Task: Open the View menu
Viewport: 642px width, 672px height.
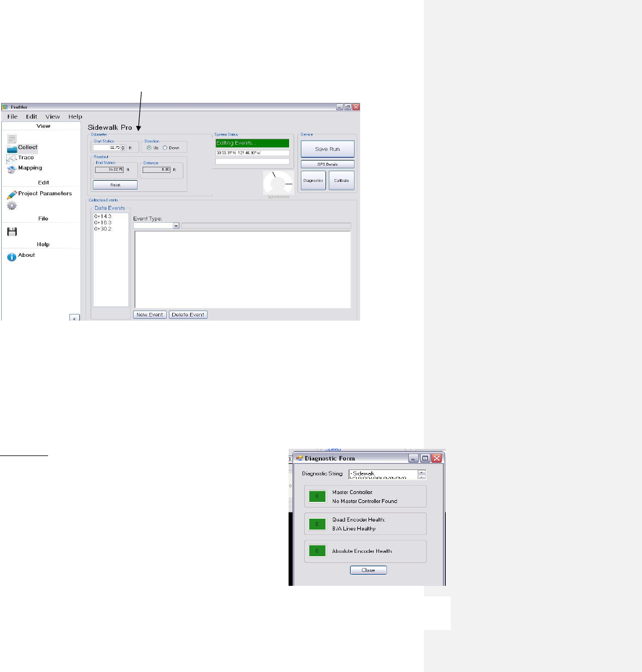Action: [53, 117]
